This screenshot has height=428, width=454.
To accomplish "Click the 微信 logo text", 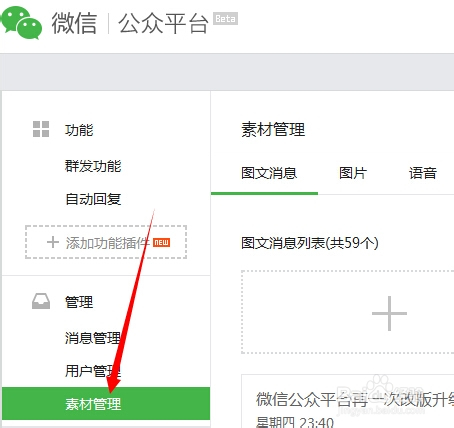I will tap(74, 23).
